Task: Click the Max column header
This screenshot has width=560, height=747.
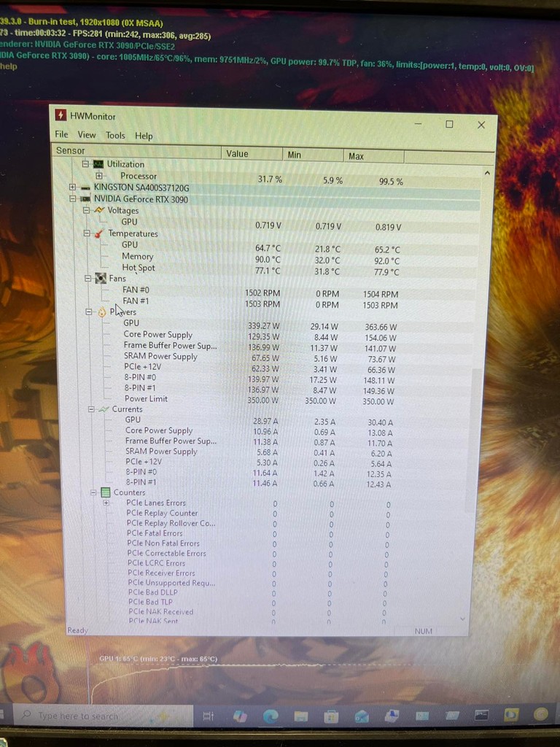Action: pos(374,156)
